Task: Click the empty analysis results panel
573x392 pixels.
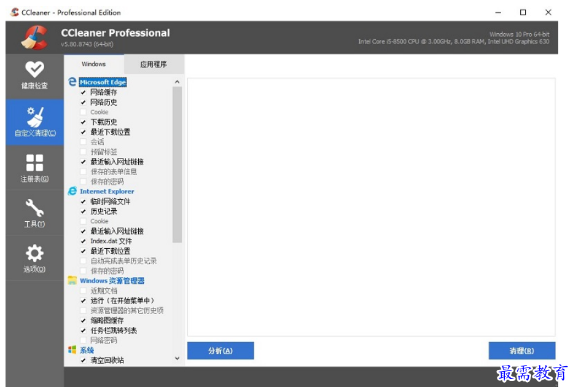Action: coord(372,207)
